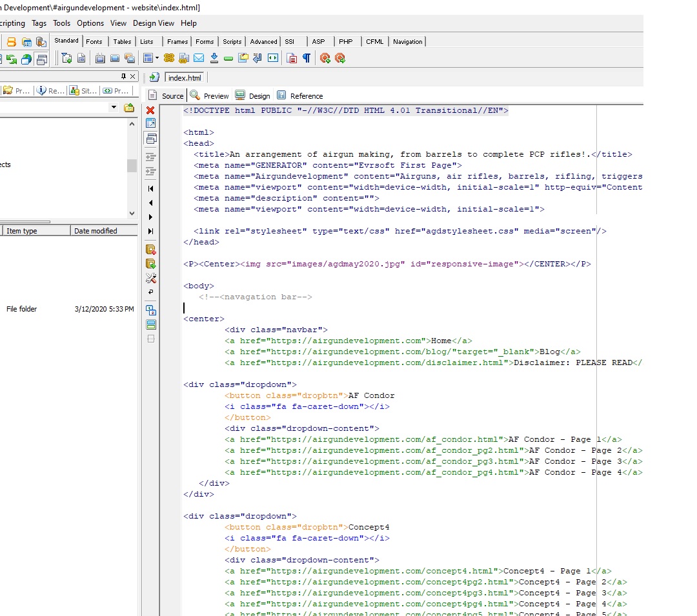Click the down arrow of the folder tree scrollbar
This screenshot has height=616, width=697.
(x=132, y=214)
